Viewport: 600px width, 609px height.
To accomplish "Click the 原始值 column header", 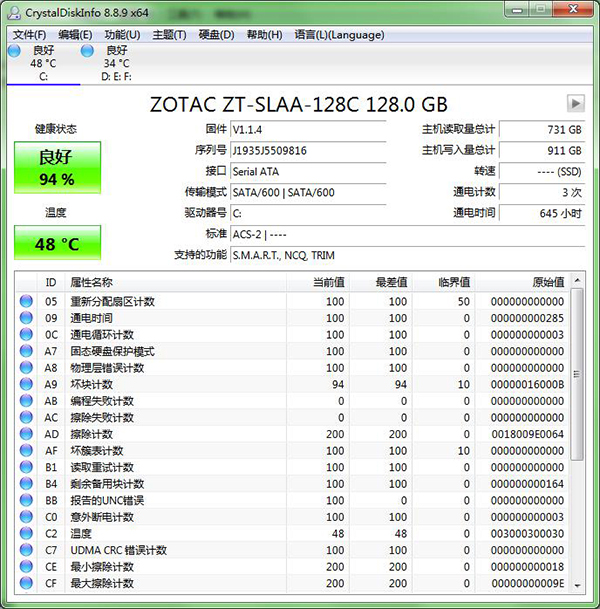I will point(523,282).
